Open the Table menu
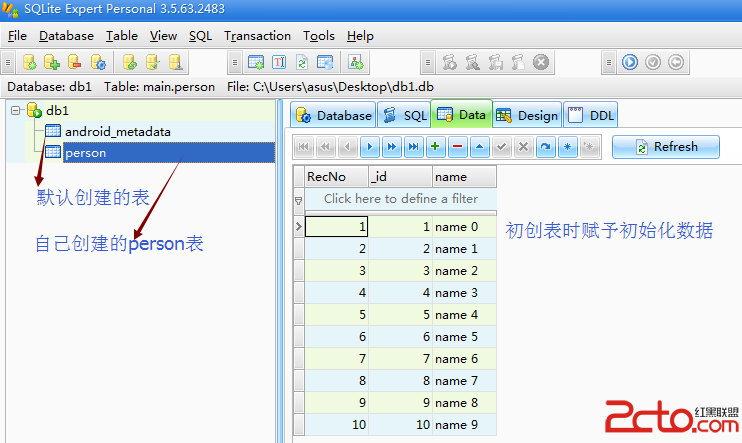Viewport: 742px width, 443px height. (x=122, y=36)
